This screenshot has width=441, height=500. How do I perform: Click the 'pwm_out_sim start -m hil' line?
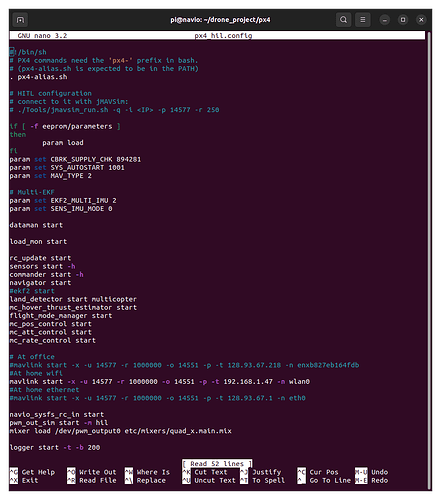59,423
